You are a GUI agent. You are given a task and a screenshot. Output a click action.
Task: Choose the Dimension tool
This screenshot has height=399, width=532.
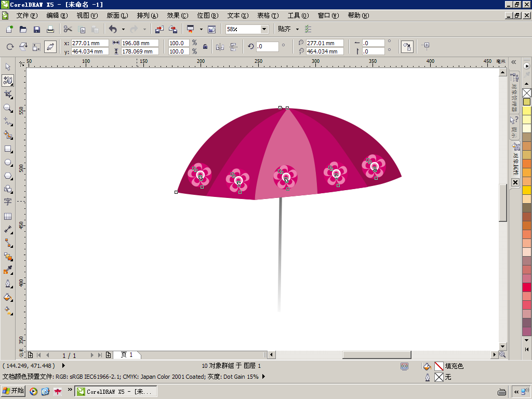point(8,230)
